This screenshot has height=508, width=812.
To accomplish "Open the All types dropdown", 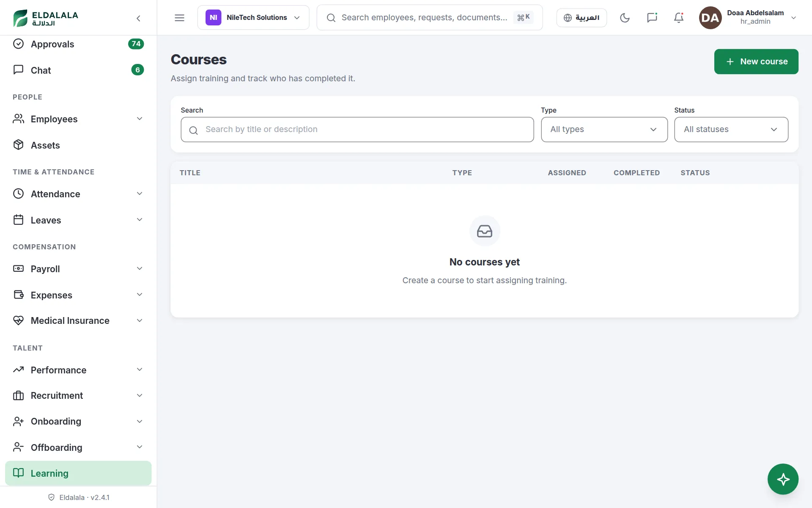I will (x=604, y=130).
